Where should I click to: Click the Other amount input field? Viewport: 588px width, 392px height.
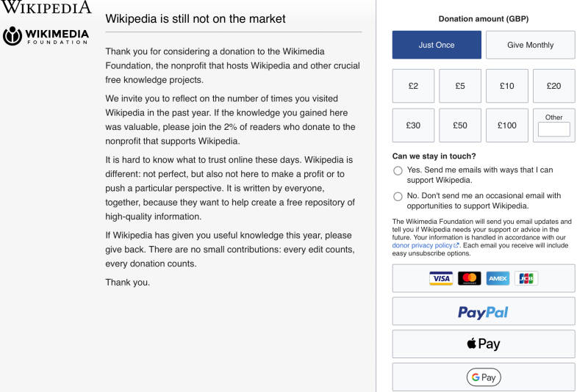(553, 130)
